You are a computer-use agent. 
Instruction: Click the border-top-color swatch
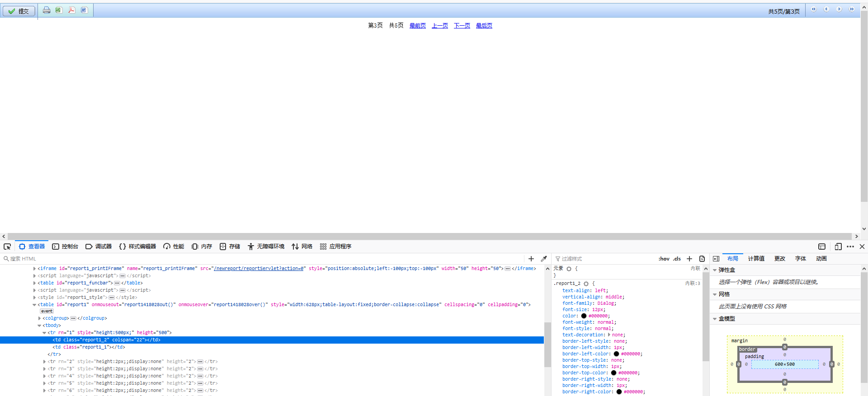(x=613, y=373)
